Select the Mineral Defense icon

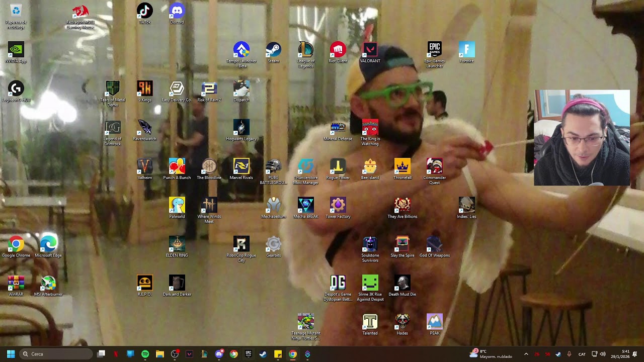338,130
